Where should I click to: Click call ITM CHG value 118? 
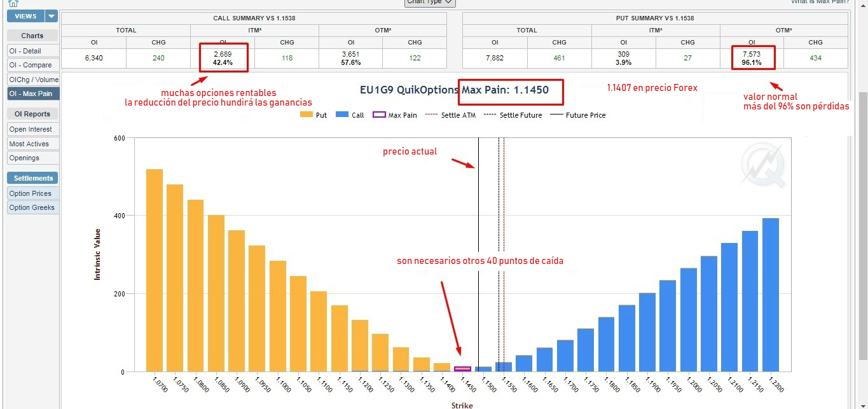pos(287,59)
